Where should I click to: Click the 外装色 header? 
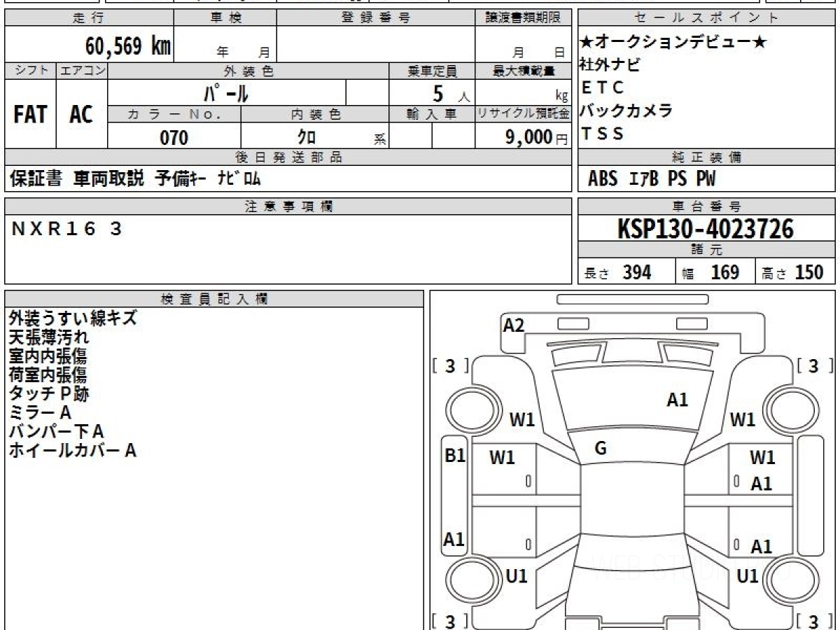click(248, 71)
